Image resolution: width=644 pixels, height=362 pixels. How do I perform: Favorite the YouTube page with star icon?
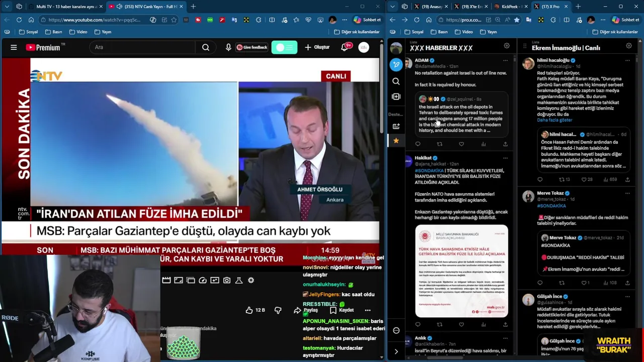(x=174, y=20)
